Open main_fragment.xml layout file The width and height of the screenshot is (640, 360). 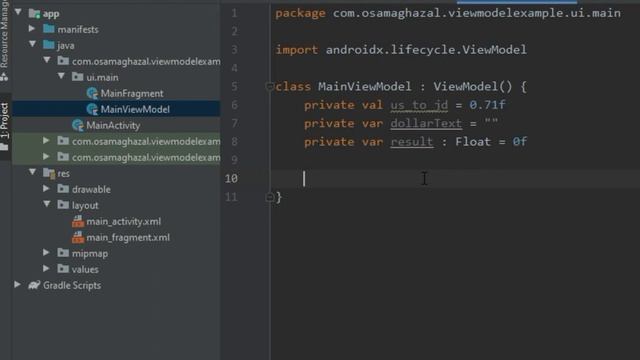point(128,238)
